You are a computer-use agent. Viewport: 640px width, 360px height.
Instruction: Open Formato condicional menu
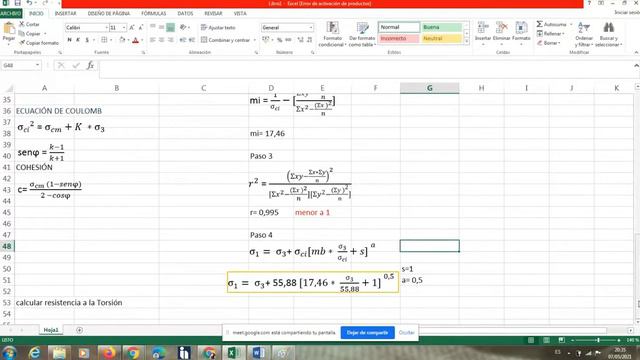[332, 34]
